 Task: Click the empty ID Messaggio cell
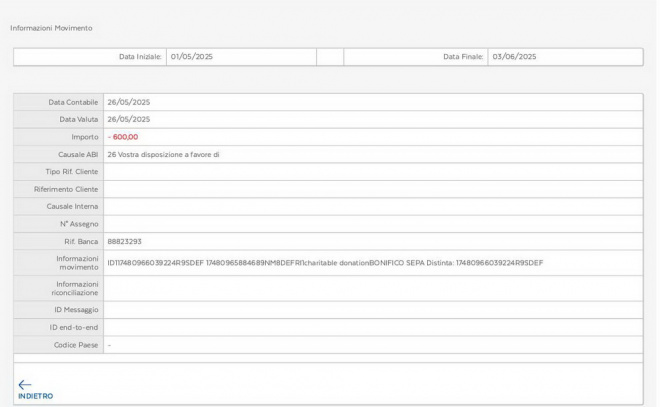372,310
